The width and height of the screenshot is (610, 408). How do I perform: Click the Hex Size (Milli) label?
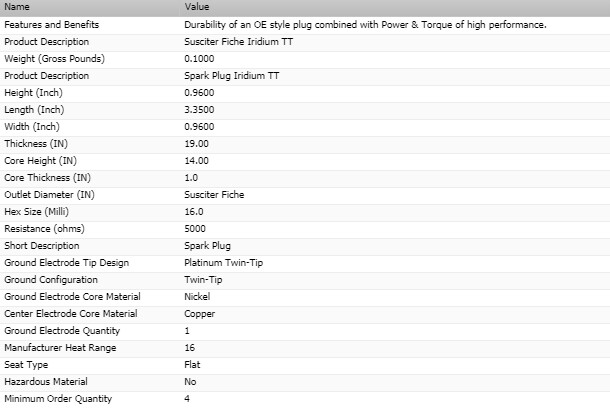(x=38, y=211)
